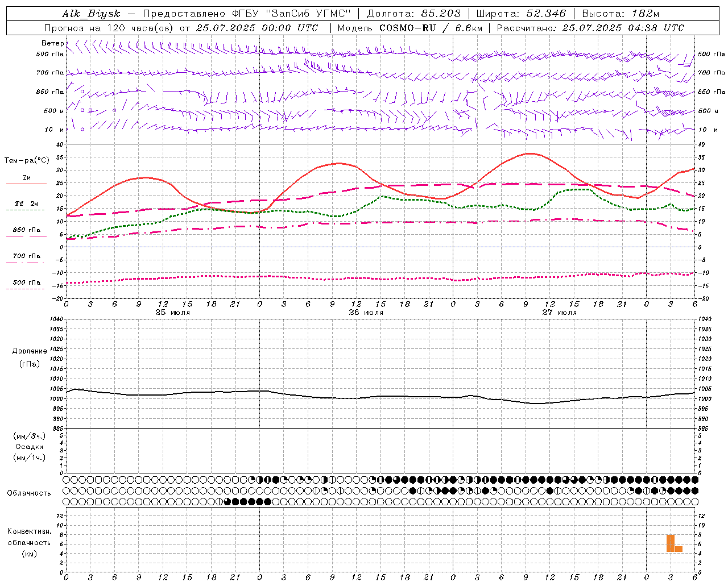Click the Тем-ра(°C) axis title
The image size is (728, 582).
coord(27,161)
